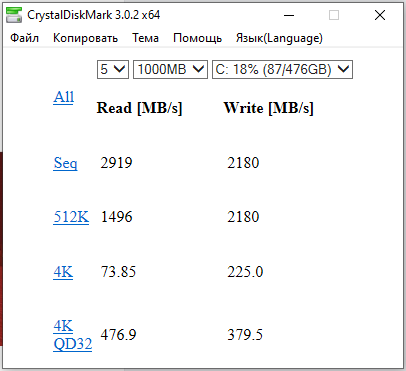Click the CrystalDiskMark app icon in title bar

coord(14,15)
